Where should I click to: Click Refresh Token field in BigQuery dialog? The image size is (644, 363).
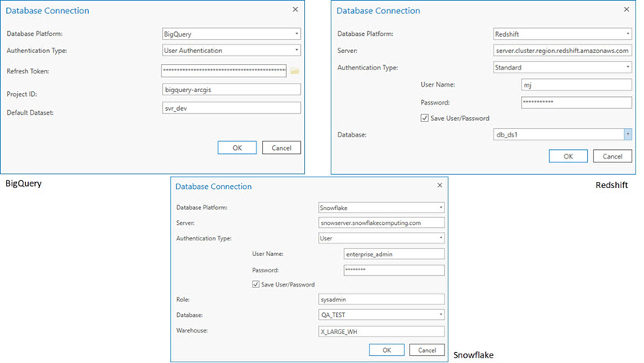(x=224, y=70)
